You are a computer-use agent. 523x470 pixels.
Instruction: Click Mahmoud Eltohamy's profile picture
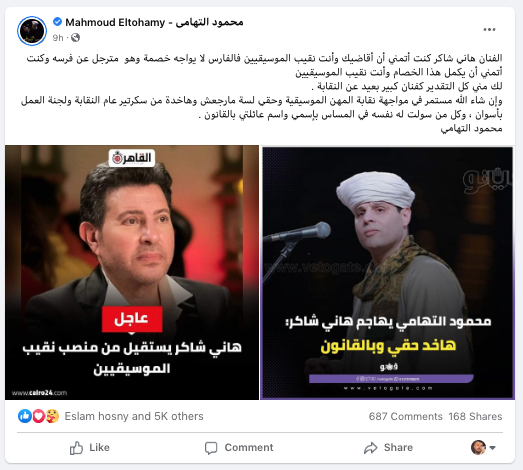(x=32, y=31)
